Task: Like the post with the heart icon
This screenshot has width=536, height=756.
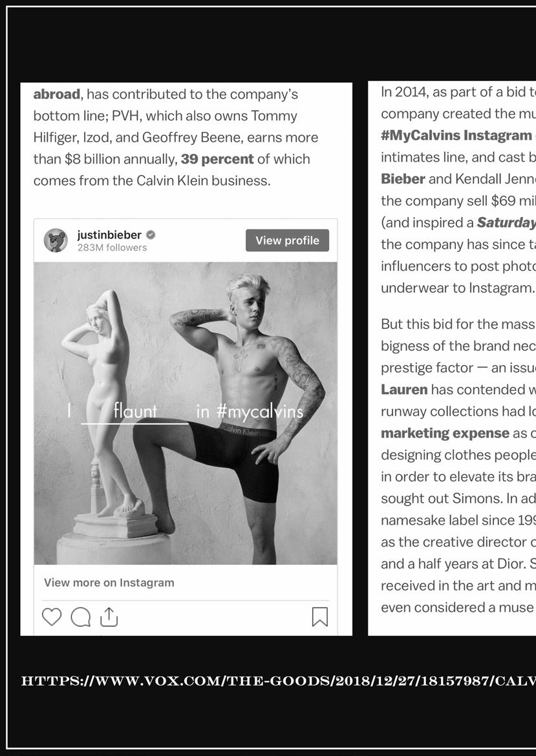Action: click(52, 617)
